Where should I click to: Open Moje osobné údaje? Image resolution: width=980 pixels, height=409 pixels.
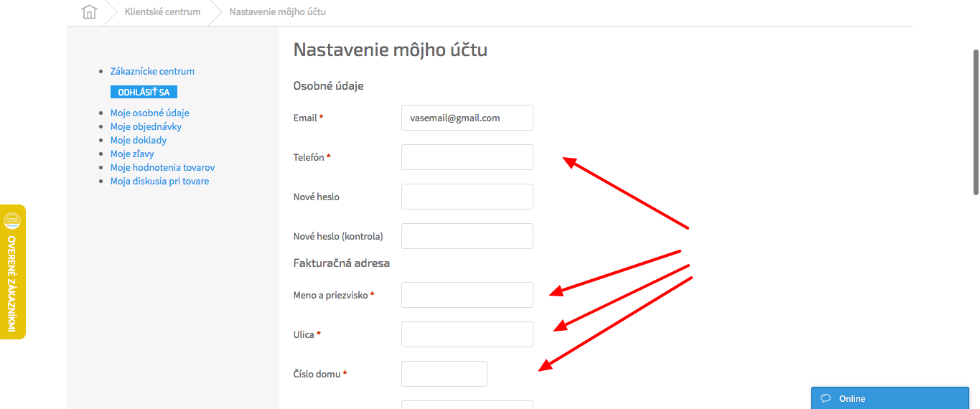tap(149, 113)
